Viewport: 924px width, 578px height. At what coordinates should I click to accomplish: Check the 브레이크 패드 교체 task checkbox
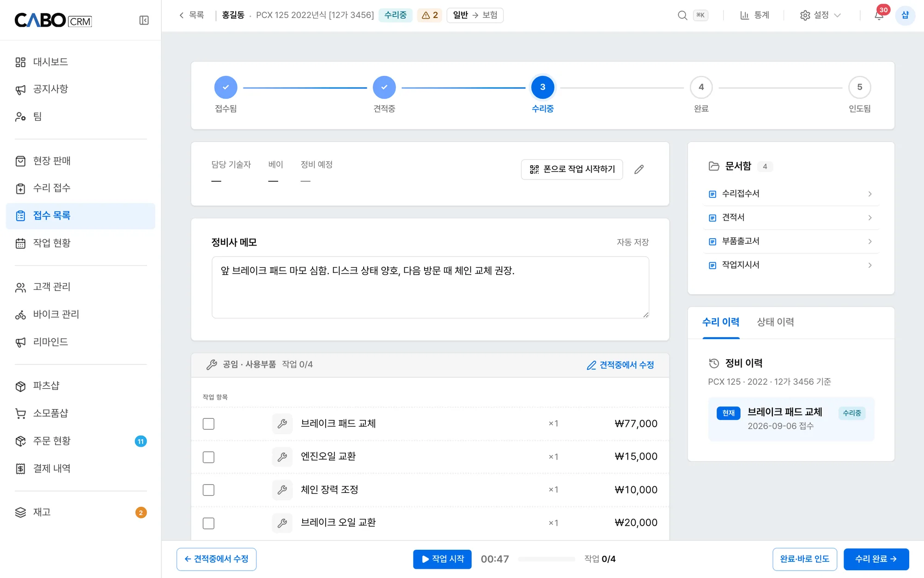(208, 424)
